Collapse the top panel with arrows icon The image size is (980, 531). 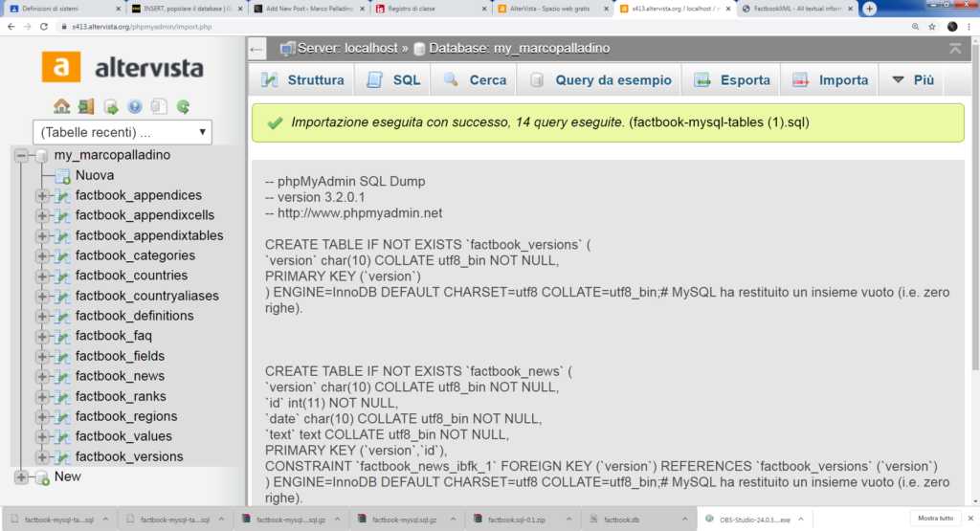[955, 48]
